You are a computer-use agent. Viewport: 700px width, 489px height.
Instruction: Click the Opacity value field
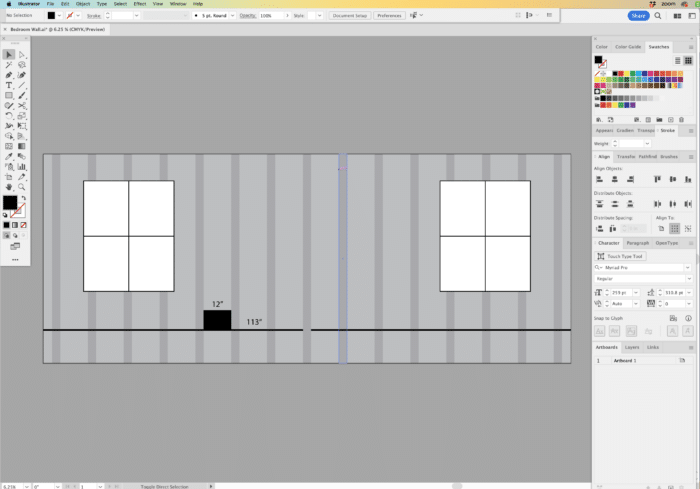click(267, 16)
